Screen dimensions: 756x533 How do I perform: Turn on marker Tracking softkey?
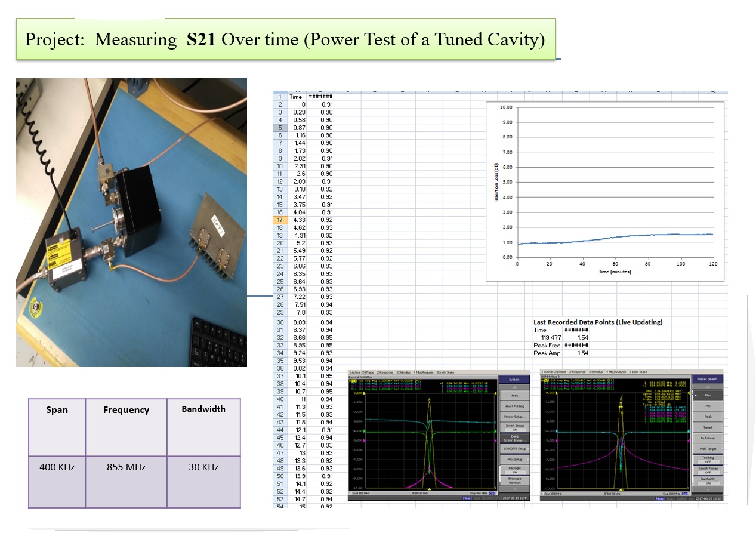tap(707, 460)
